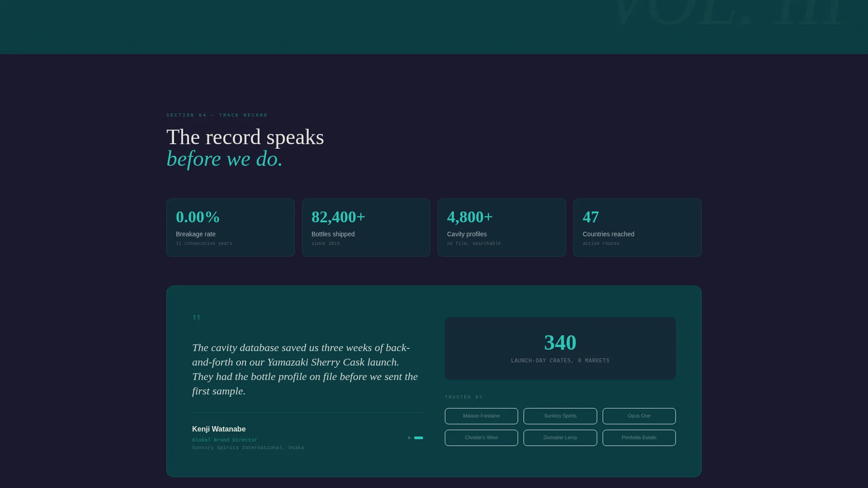The image size is (868, 488).
Task: Click the '11 consecutive years' caption
Action: pos(204,244)
